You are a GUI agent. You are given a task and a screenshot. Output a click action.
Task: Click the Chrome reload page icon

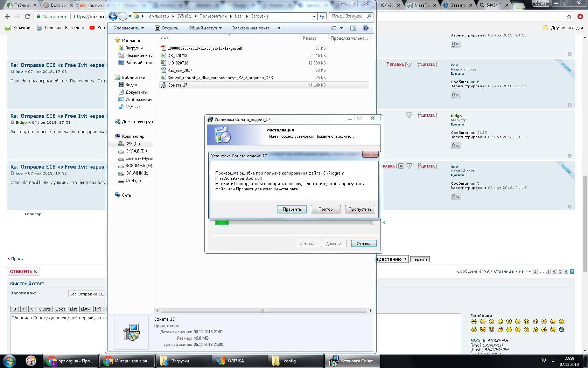pyautogui.click(x=27, y=16)
